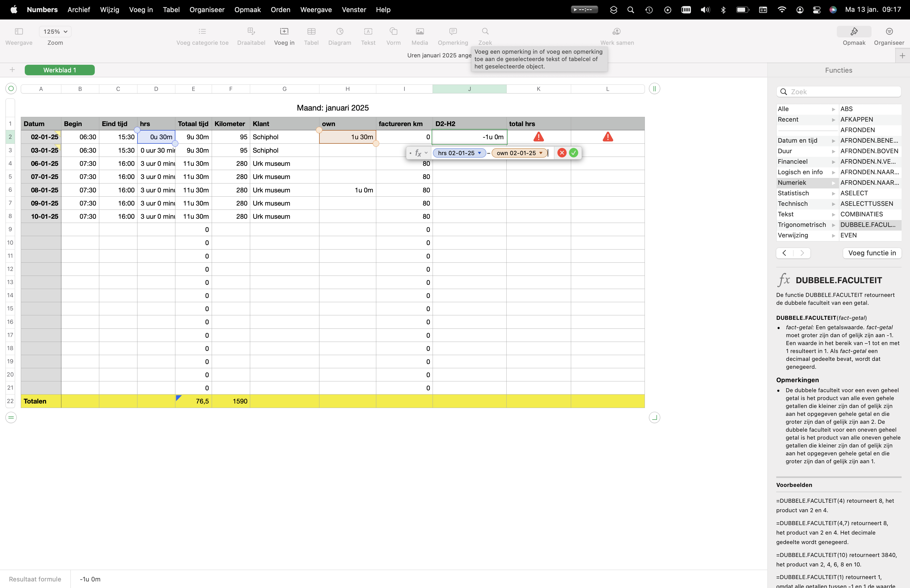Viewport: 910px width, 588px height.
Task: Click the Opmerking comment icon
Action: [453, 31]
